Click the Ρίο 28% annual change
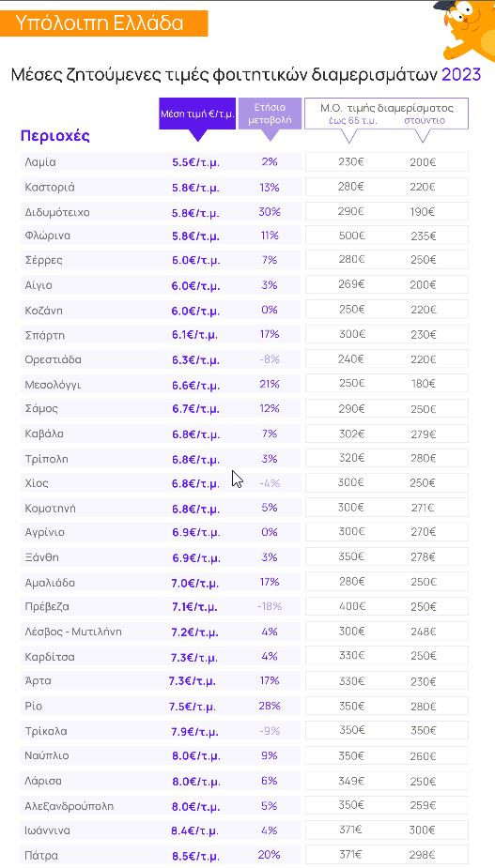Image resolution: width=495 pixels, height=868 pixels. (x=270, y=706)
